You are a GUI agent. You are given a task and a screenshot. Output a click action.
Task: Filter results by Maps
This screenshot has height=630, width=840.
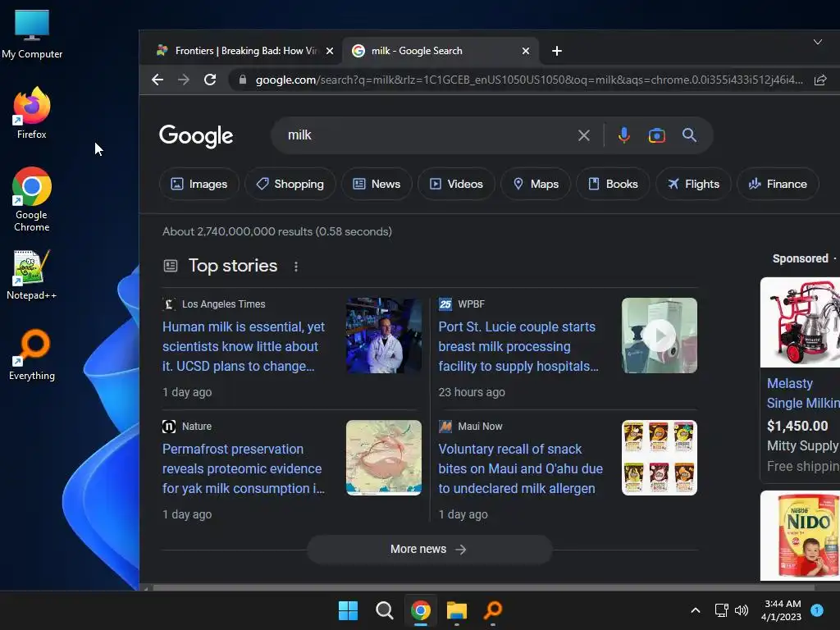(x=536, y=185)
